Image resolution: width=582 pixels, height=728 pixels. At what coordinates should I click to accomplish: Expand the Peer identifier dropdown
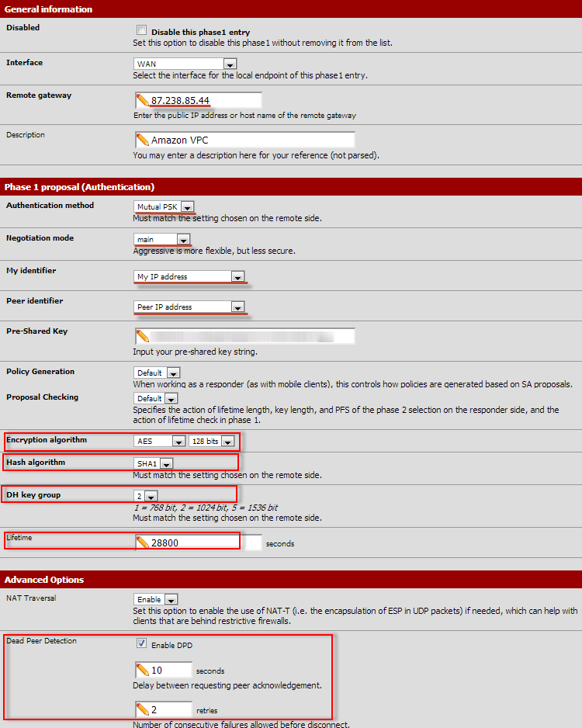[189, 307]
